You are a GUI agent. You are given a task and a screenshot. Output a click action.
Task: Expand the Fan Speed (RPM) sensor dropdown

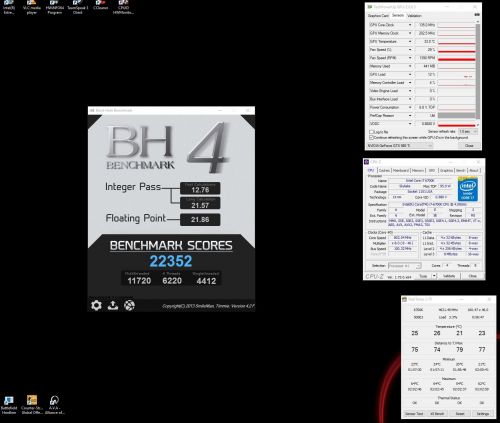click(x=410, y=58)
